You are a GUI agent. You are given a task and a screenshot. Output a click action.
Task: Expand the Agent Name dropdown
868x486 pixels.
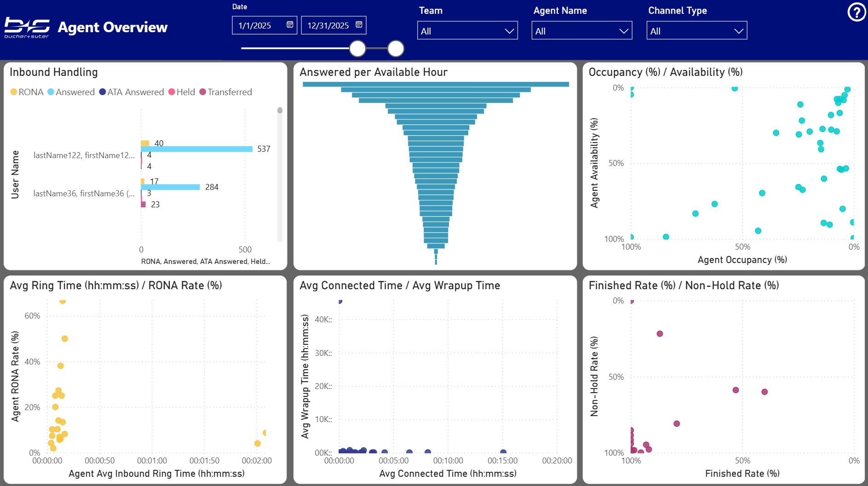[x=581, y=31]
